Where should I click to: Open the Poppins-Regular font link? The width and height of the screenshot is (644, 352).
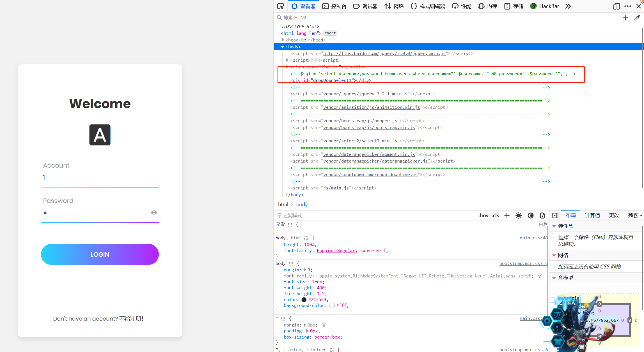click(336, 251)
